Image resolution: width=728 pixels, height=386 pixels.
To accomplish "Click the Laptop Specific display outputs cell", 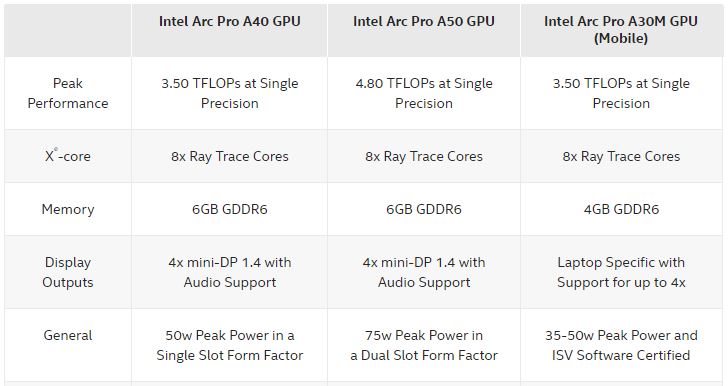I will click(x=621, y=272).
